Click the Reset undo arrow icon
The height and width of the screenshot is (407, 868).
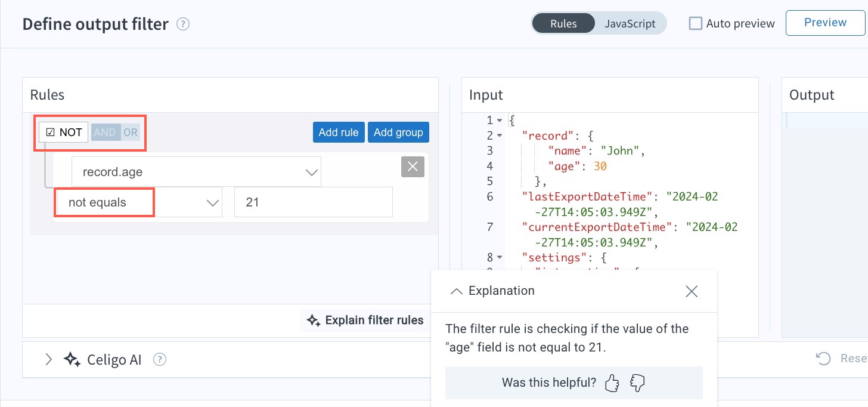823,358
